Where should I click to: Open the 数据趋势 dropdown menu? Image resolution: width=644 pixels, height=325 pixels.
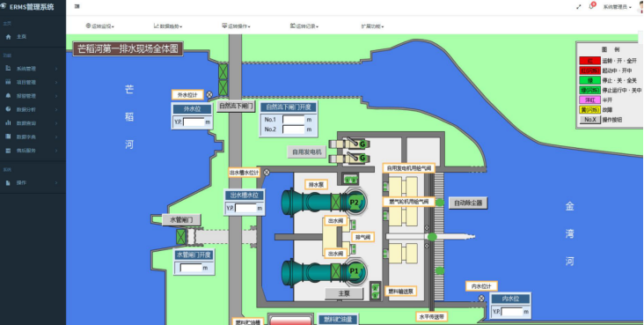point(168,26)
